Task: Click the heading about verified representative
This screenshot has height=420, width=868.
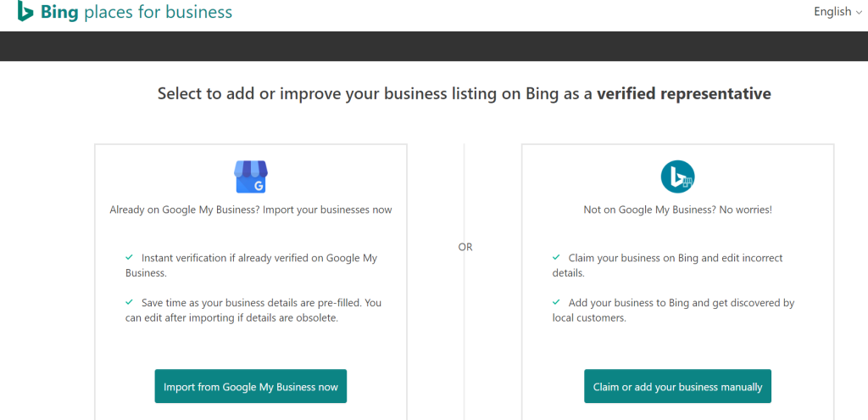Action: [x=465, y=93]
